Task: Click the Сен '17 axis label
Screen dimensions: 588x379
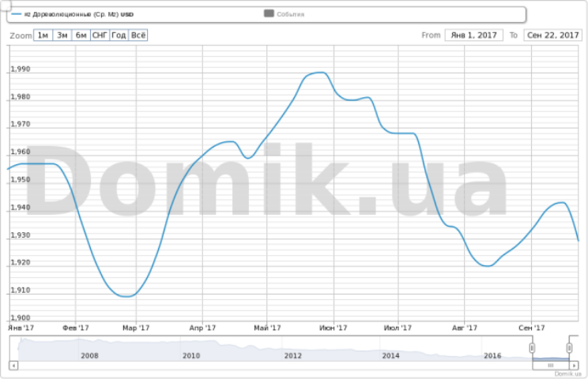Action: click(x=531, y=328)
